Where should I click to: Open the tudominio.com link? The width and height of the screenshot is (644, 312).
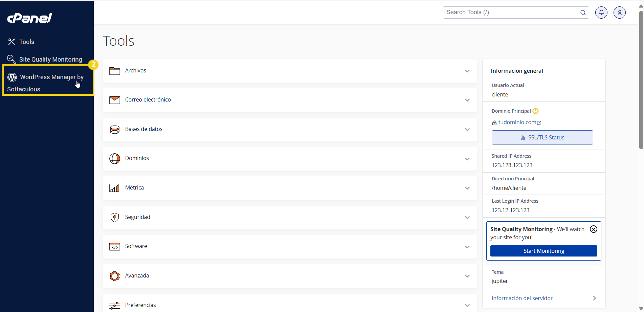pyautogui.click(x=517, y=122)
